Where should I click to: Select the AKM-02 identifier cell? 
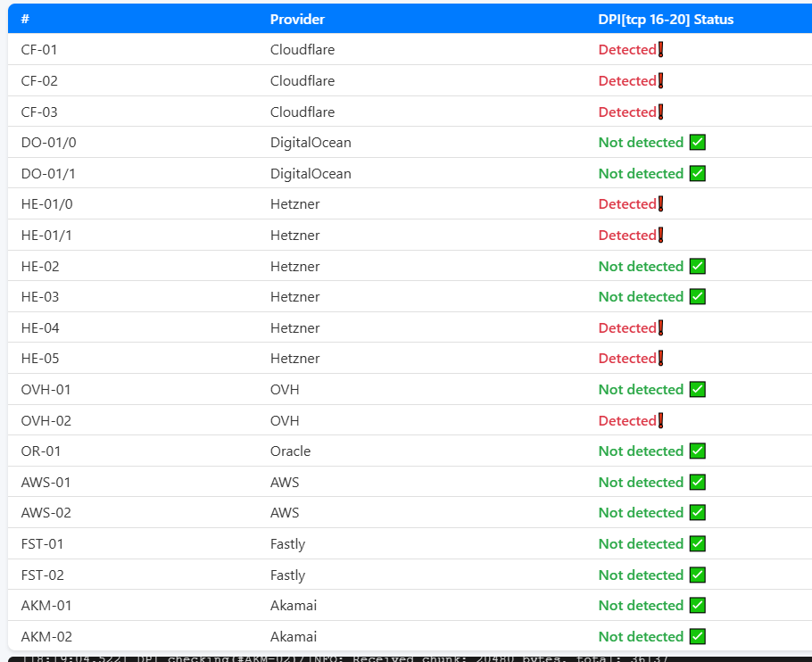pos(46,636)
